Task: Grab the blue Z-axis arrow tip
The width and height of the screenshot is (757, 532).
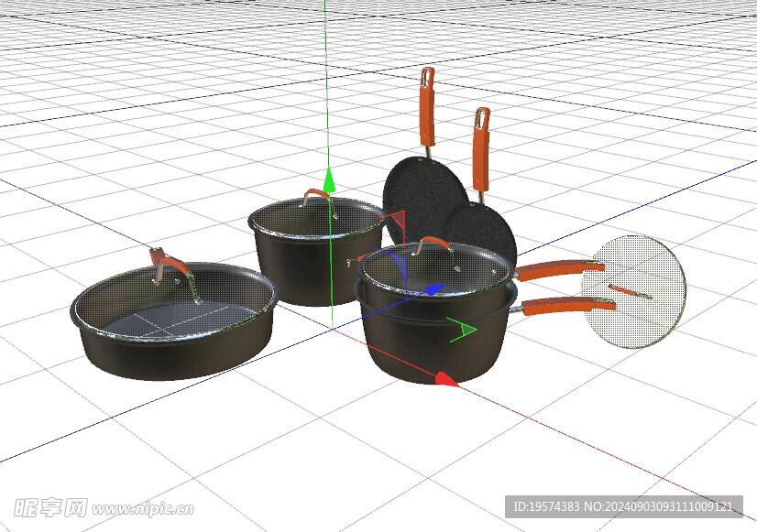Action: point(434,289)
